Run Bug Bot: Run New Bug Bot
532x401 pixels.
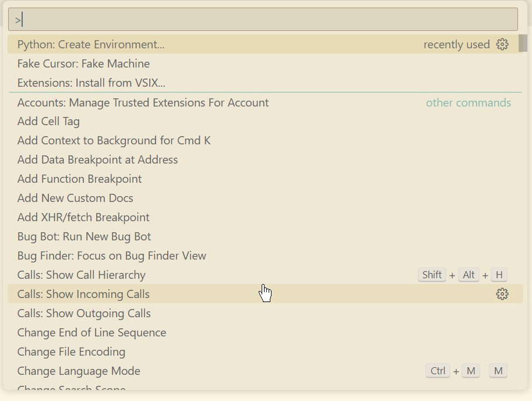coord(84,237)
